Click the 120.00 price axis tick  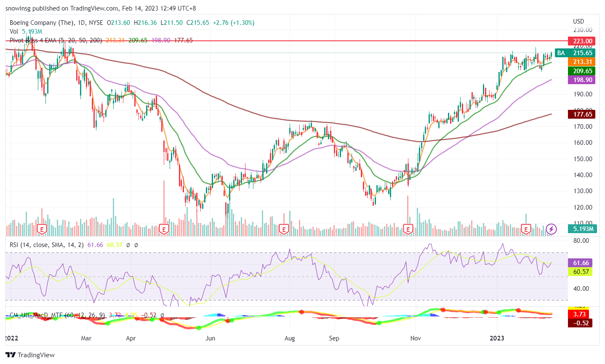tap(583, 207)
